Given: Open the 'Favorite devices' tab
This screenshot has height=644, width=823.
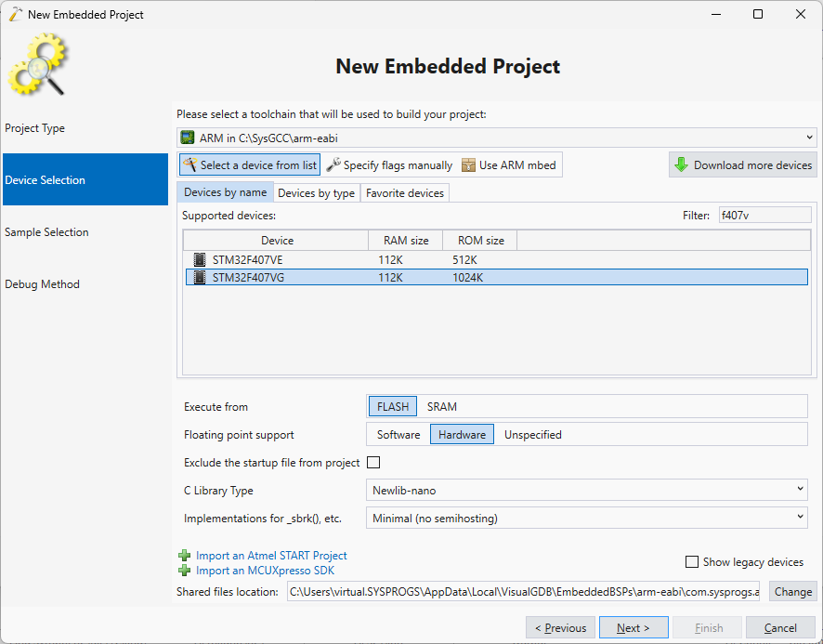Looking at the screenshot, I should [x=405, y=192].
